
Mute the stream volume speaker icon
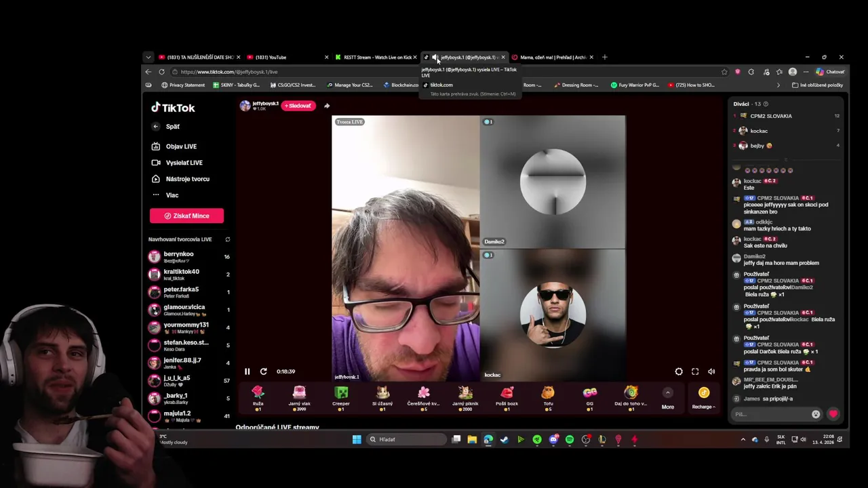[711, 371]
